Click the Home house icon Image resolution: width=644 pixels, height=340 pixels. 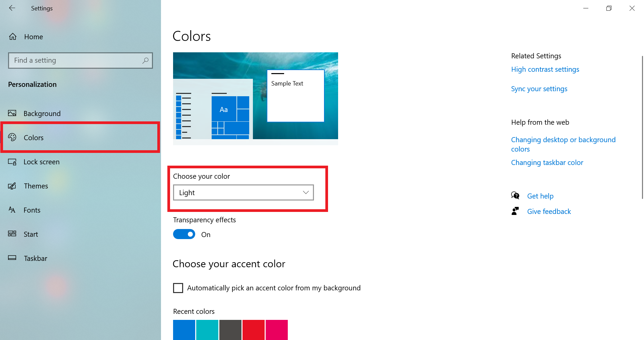click(x=13, y=37)
